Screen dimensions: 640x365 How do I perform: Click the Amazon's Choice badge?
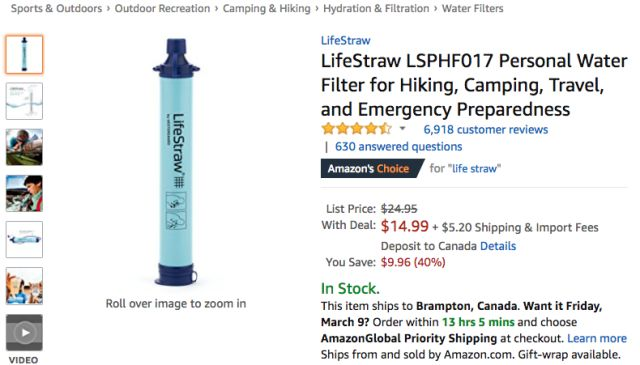pyautogui.click(x=371, y=169)
